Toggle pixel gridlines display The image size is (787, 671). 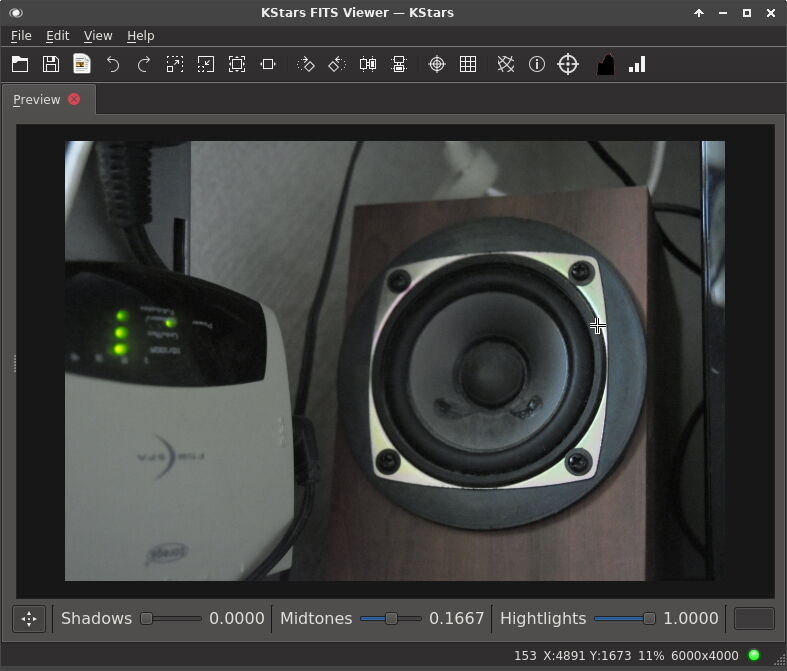pyautogui.click(x=468, y=64)
